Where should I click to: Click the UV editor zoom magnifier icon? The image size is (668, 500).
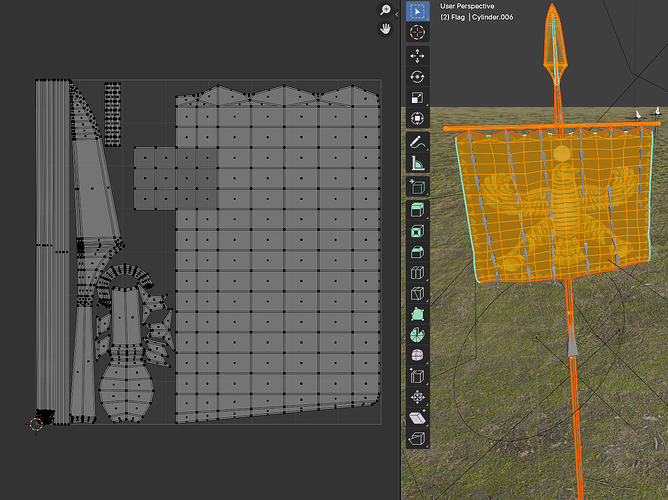385,10
